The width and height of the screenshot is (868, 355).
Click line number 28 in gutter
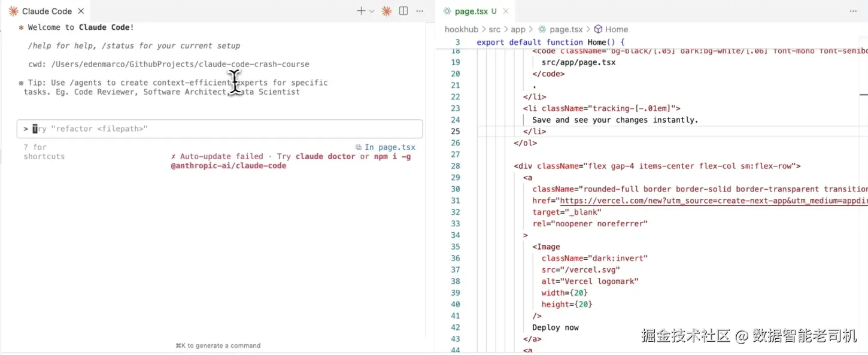456,166
